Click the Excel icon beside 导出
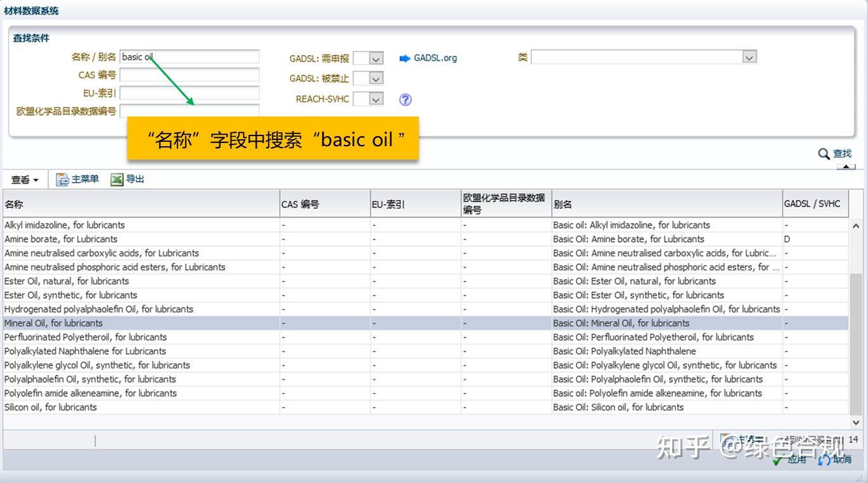The height and width of the screenshot is (483, 868). pyautogui.click(x=118, y=179)
